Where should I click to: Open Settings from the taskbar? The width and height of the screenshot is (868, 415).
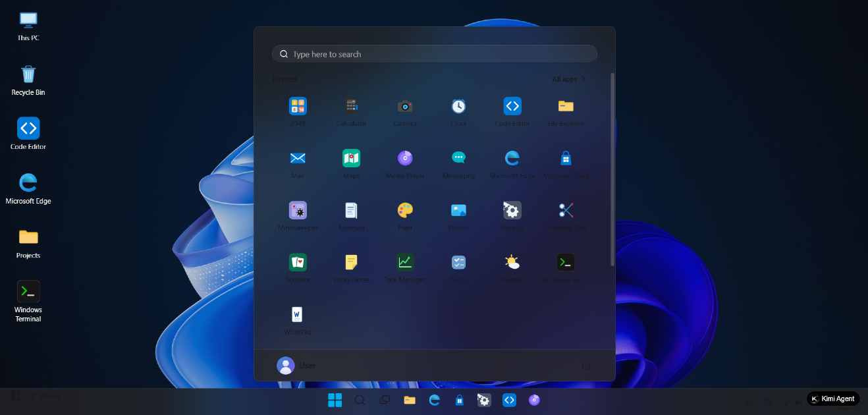[x=484, y=400]
